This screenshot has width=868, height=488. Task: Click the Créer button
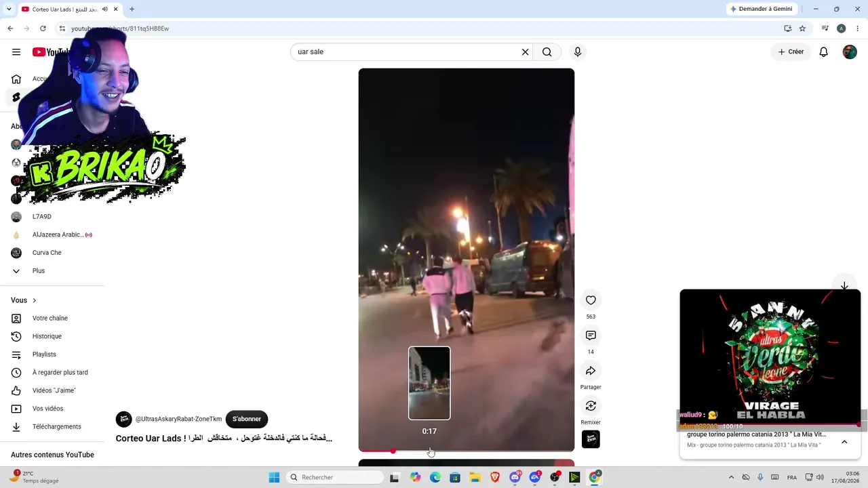[791, 52]
